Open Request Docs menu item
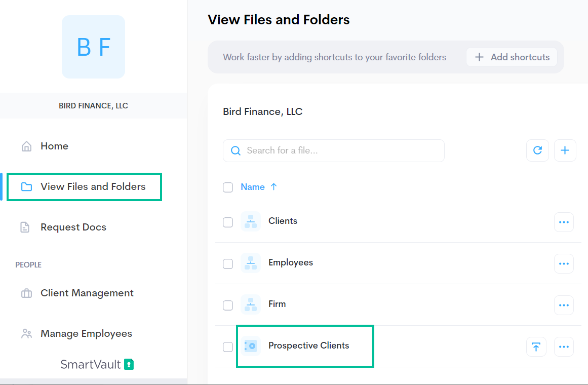Screen dimensions: 588x385 coord(73,227)
